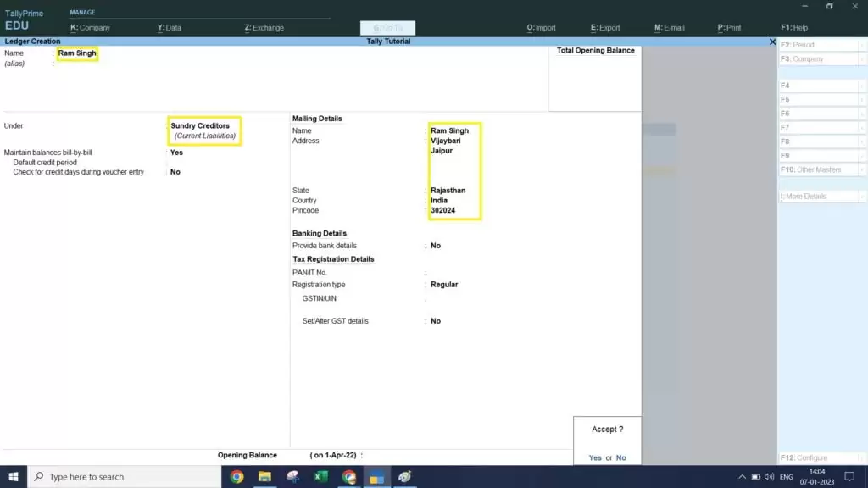Open the Y: Data menu
Screen dimensions: 868x488
170,28
